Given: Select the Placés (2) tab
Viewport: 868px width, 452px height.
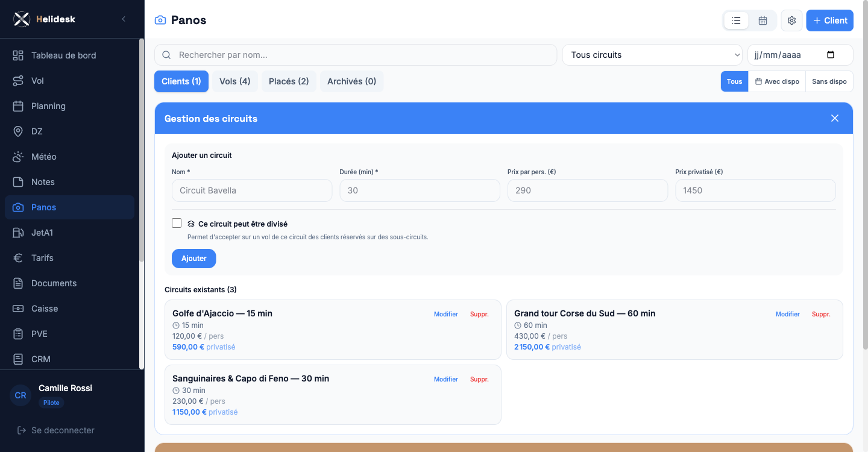Looking at the screenshot, I should pos(289,81).
